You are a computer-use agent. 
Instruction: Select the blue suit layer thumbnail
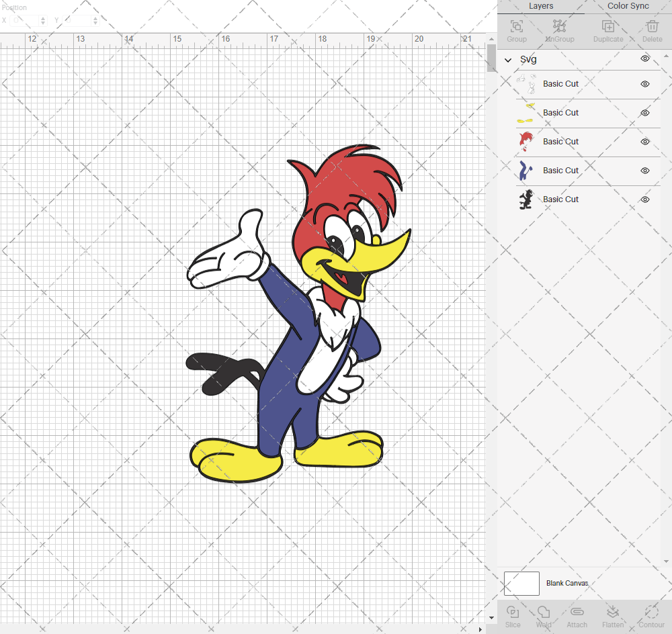click(526, 171)
